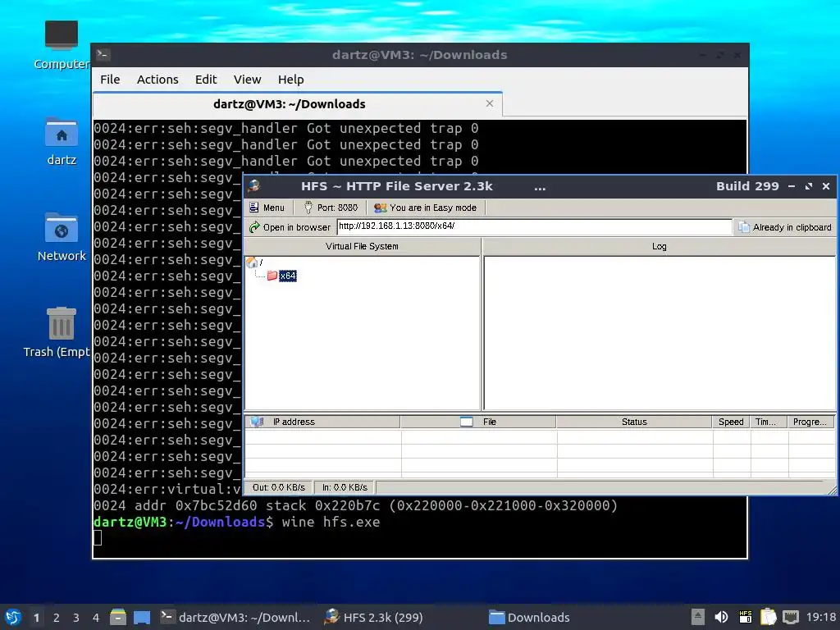Open the dartz home folder desktop icon
The height and width of the screenshot is (630, 840).
(61, 141)
